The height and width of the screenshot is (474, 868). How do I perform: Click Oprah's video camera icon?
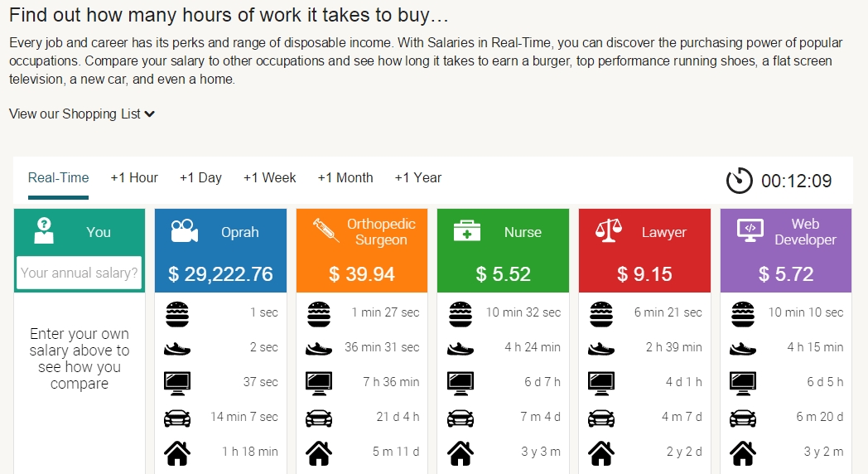185,231
